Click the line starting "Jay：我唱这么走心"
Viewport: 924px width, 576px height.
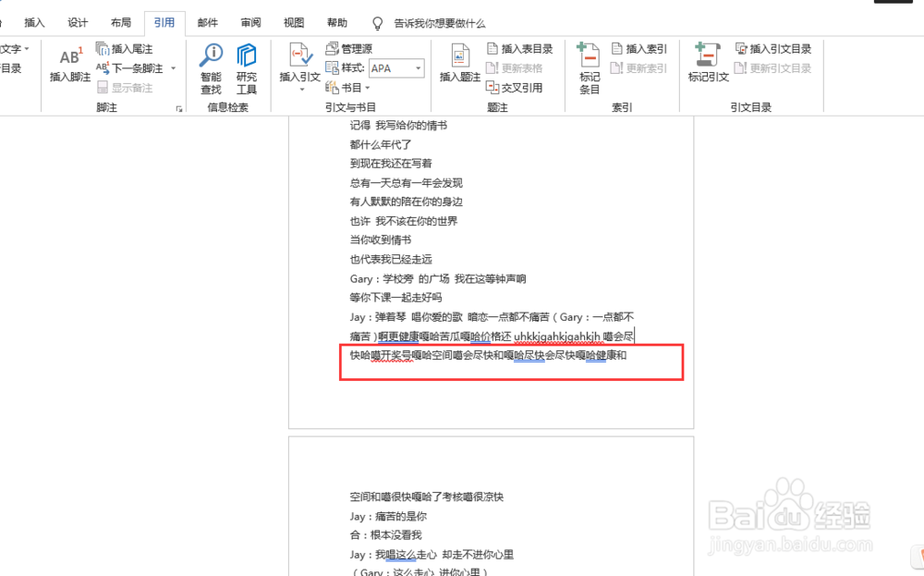(432, 555)
